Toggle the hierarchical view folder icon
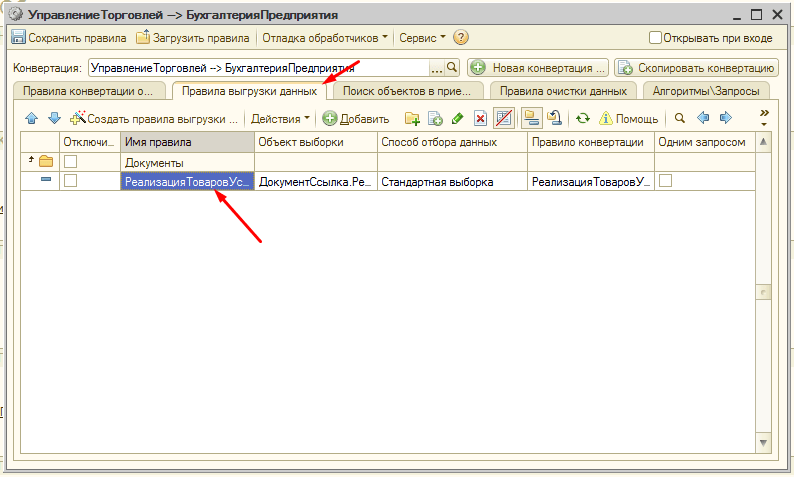 pos(531,118)
